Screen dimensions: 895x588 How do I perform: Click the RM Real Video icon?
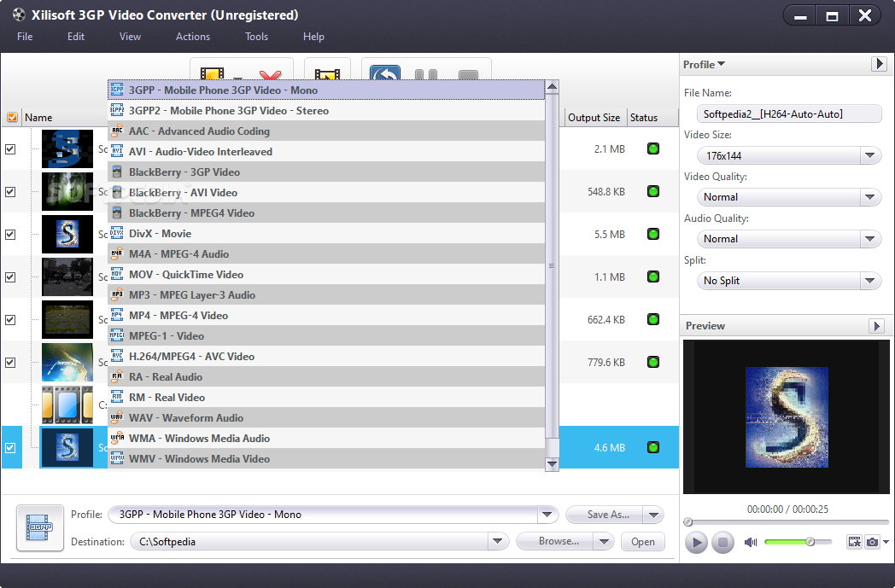117,398
